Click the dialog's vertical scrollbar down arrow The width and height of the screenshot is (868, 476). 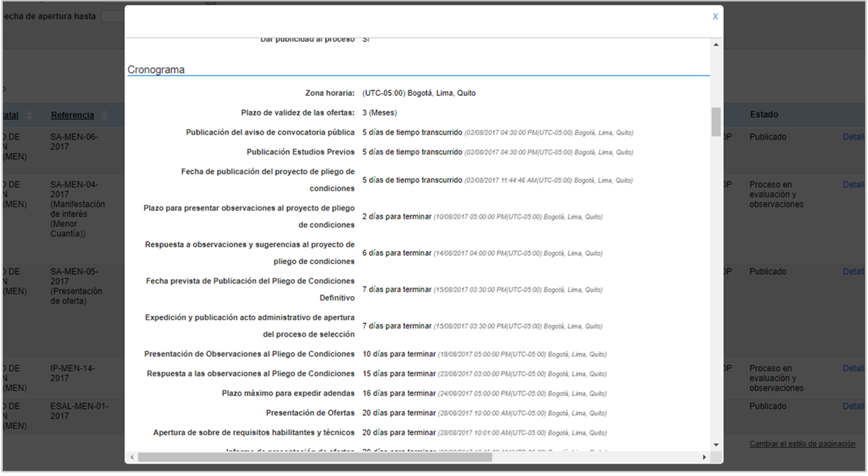716,445
